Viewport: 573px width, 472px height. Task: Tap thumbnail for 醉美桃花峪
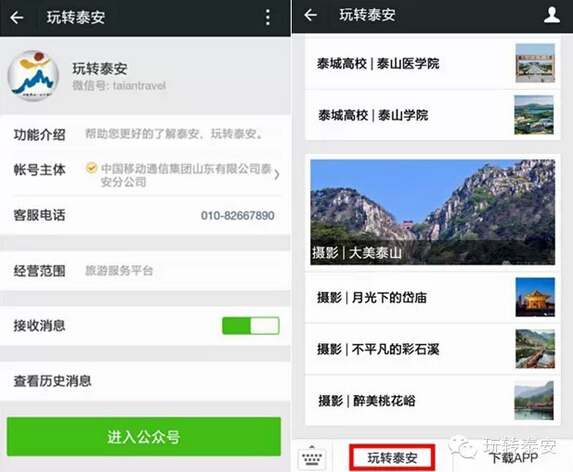pyautogui.click(x=534, y=400)
